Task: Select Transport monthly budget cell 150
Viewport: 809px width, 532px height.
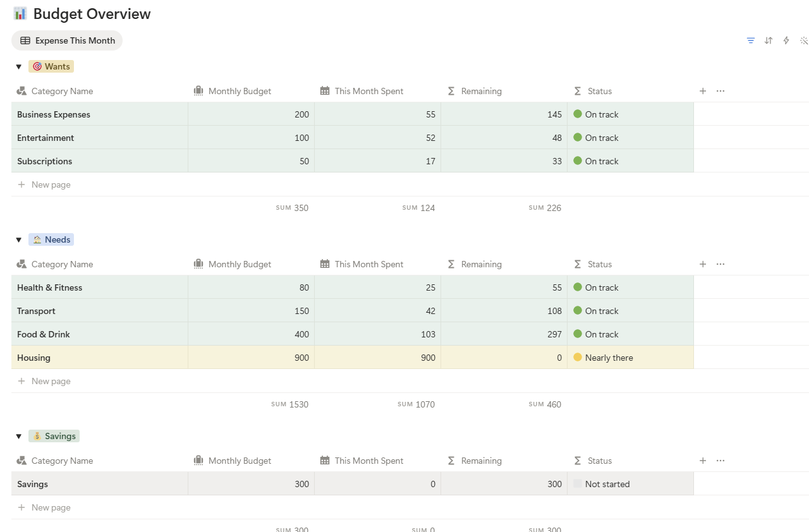Action: tap(252, 311)
